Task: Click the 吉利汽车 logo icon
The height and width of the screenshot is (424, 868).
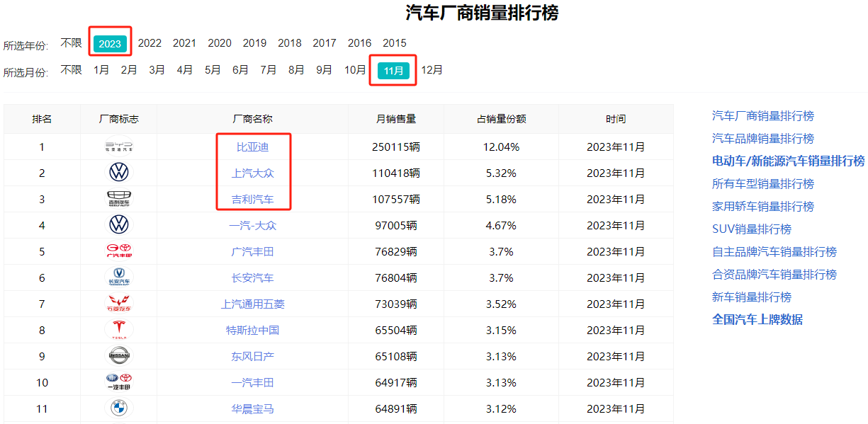Action: coord(118,200)
